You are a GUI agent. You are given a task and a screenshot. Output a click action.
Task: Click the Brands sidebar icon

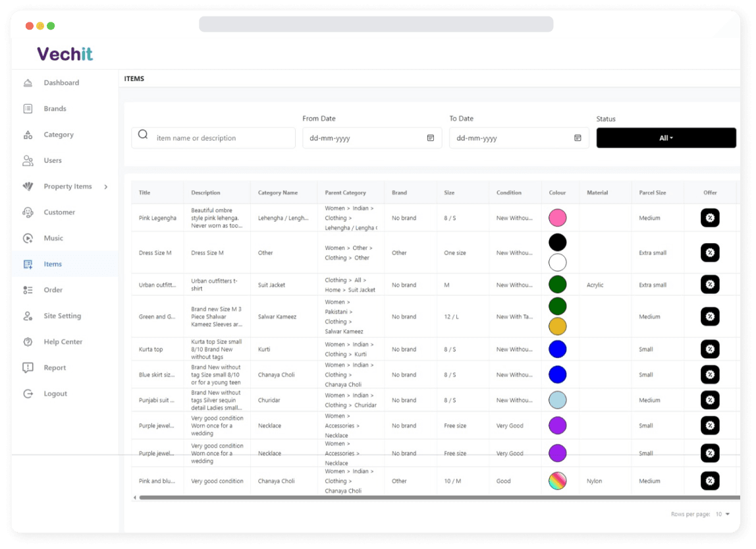coord(28,108)
